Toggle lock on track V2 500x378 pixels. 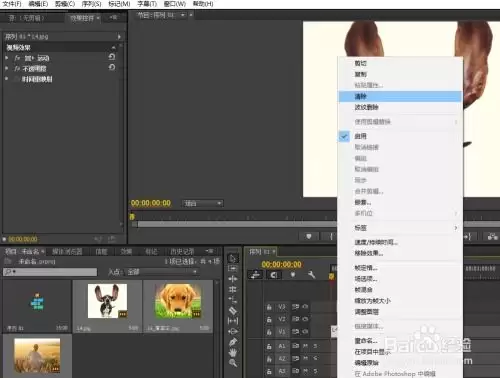click(x=269, y=319)
